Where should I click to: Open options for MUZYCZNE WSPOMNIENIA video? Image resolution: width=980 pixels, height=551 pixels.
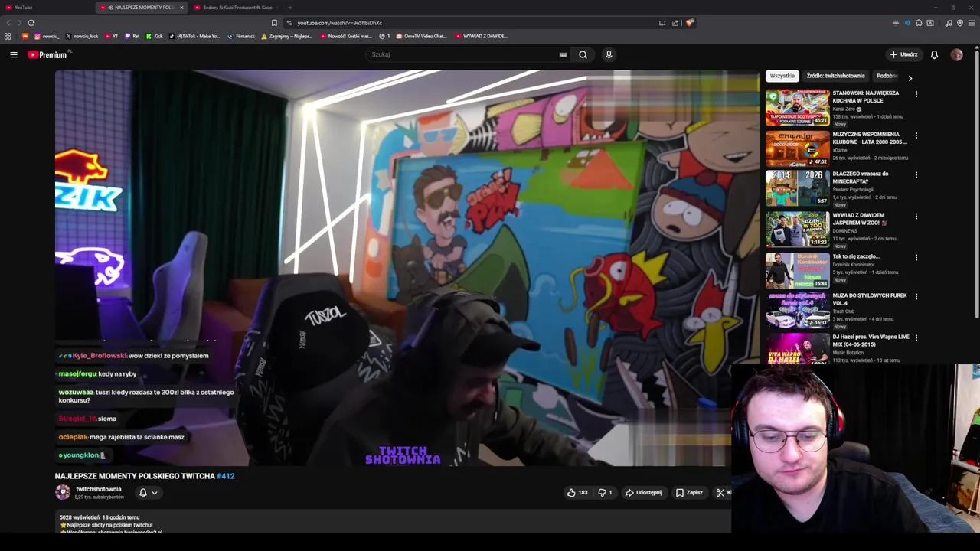(916, 135)
